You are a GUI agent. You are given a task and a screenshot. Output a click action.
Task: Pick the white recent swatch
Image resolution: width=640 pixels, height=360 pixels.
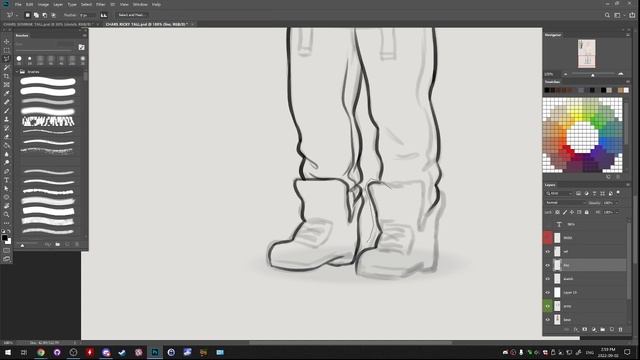pos(626,90)
